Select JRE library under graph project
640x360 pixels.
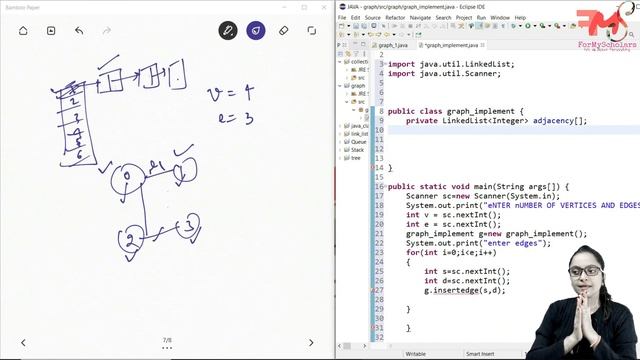(360, 94)
